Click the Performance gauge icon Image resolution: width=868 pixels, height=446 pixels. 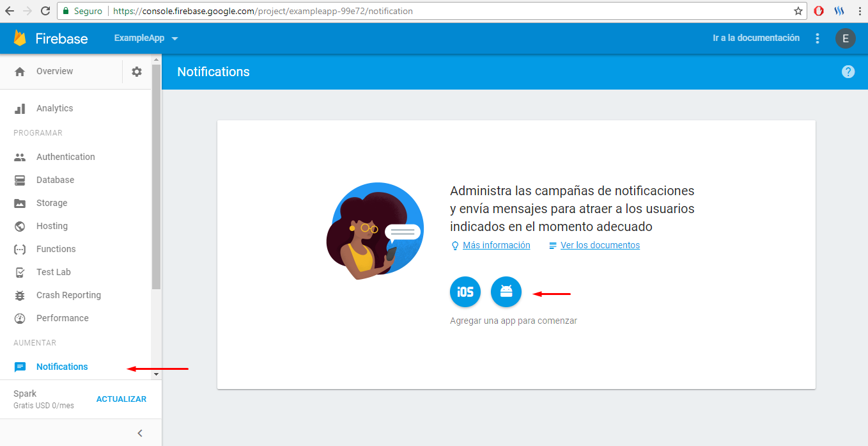coord(20,319)
